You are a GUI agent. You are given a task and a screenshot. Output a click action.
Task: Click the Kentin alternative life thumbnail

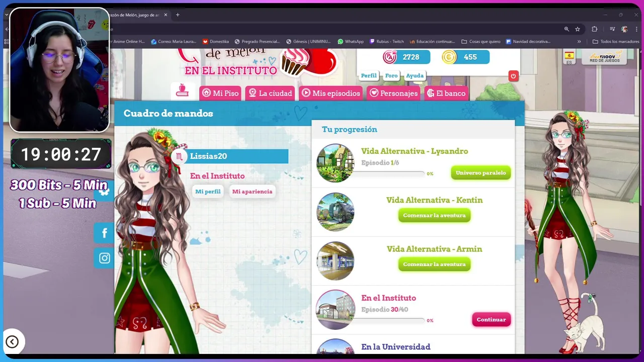(x=335, y=212)
